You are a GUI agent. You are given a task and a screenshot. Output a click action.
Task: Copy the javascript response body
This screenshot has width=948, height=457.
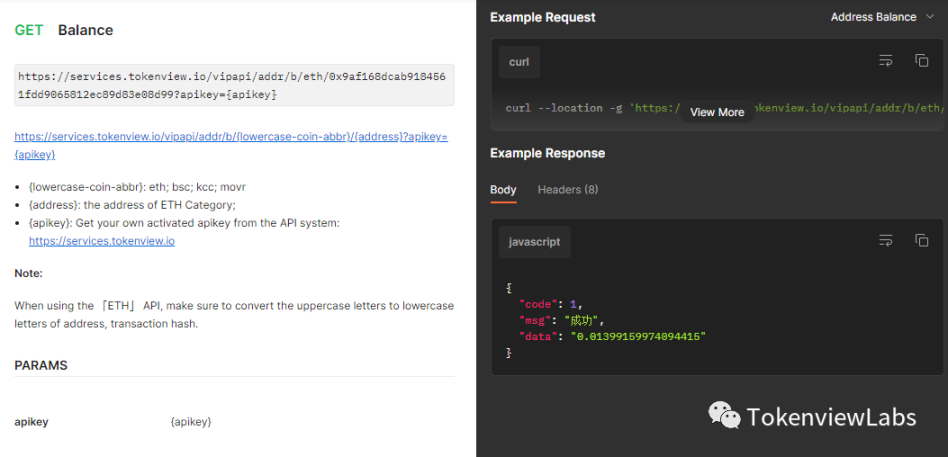point(921,241)
